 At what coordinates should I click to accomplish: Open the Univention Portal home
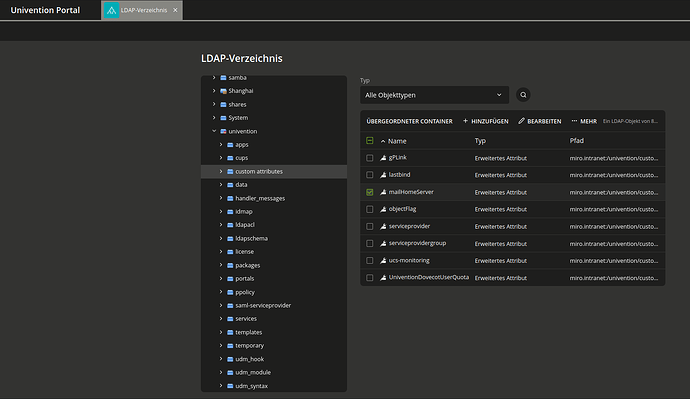[45, 10]
